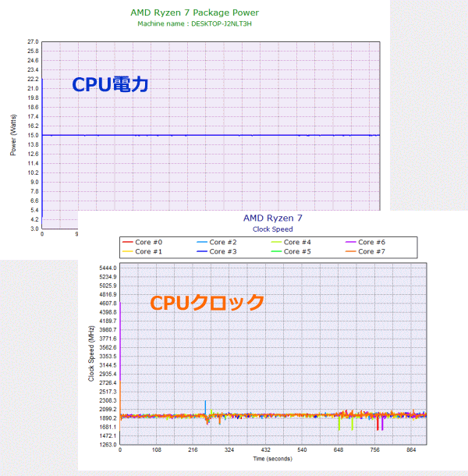Click the 'CPU電力' blue annotation label
The height and width of the screenshot is (476, 468).
pos(110,84)
